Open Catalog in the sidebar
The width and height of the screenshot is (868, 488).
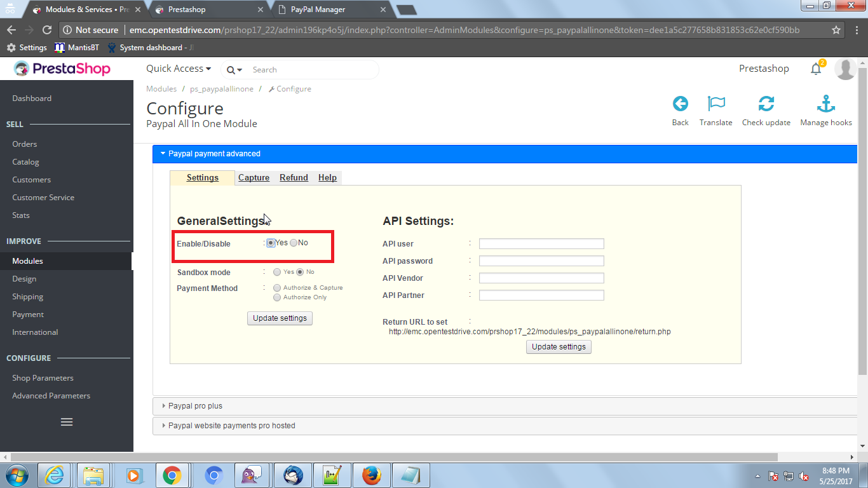point(25,162)
